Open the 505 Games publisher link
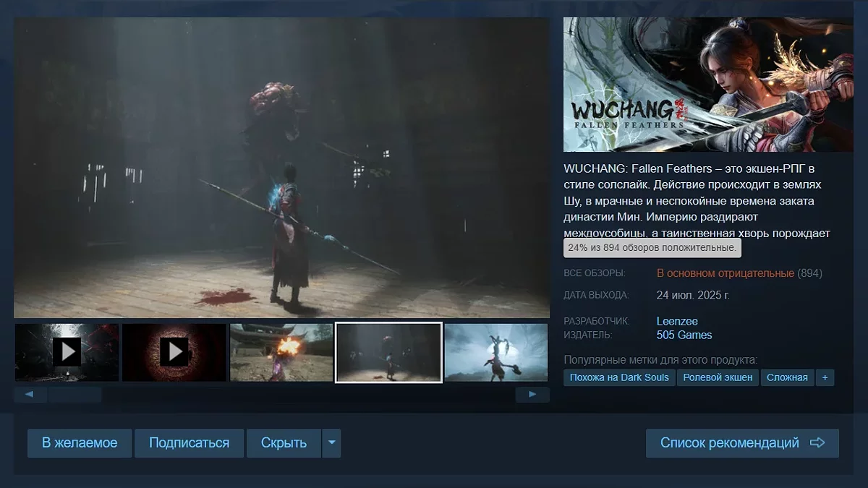868x488 pixels. click(x=684, y=335)
